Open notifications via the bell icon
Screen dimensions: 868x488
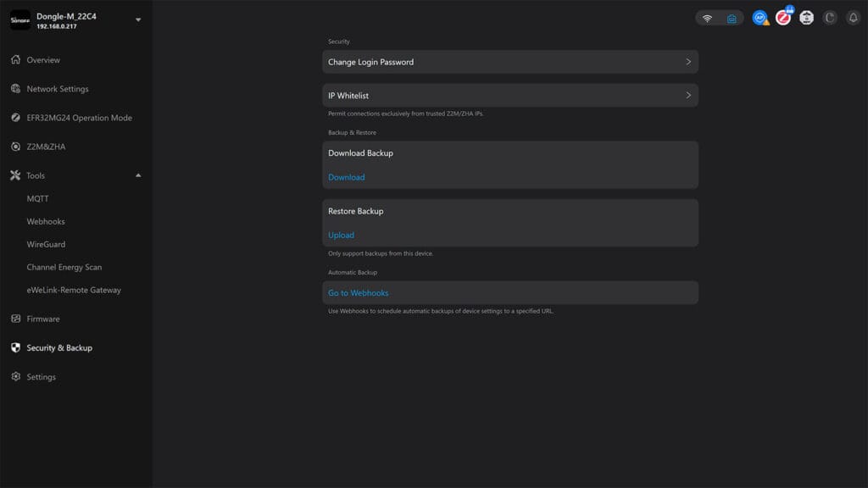pyautogui.click(x=852, y=17)
